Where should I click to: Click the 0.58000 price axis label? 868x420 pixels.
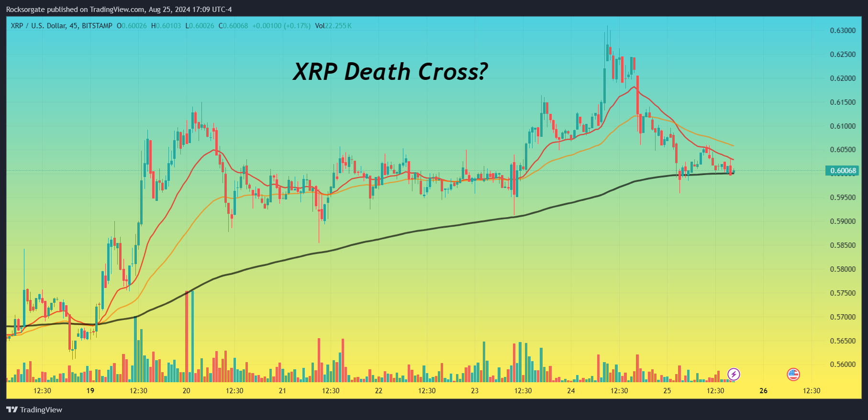[x=843, y=269]
